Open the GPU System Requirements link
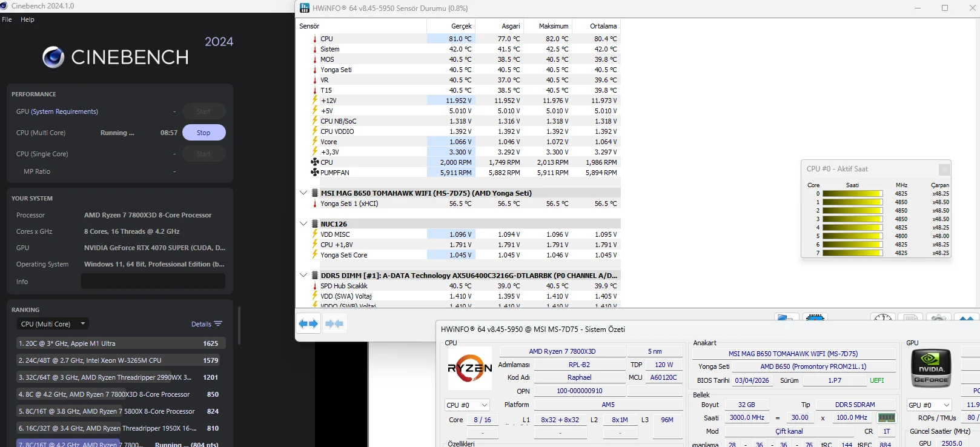980x447 pixels. tap(65, 111)
